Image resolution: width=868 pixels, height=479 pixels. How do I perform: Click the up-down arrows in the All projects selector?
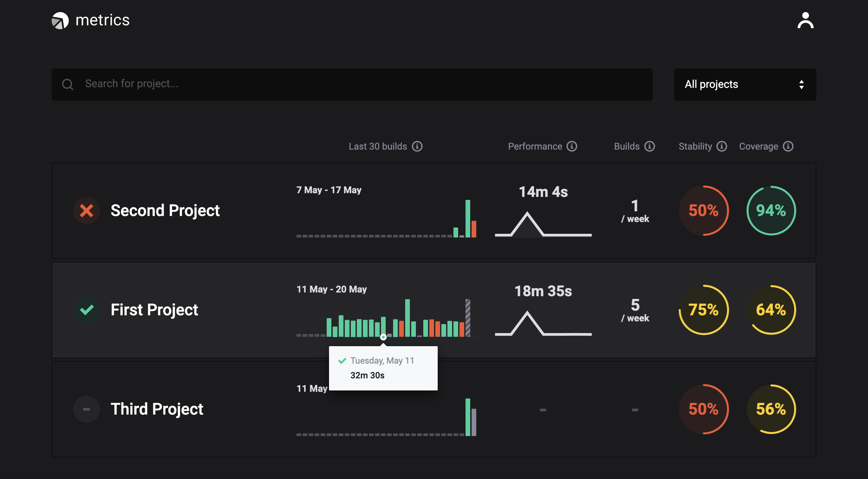tap(801, 84)
